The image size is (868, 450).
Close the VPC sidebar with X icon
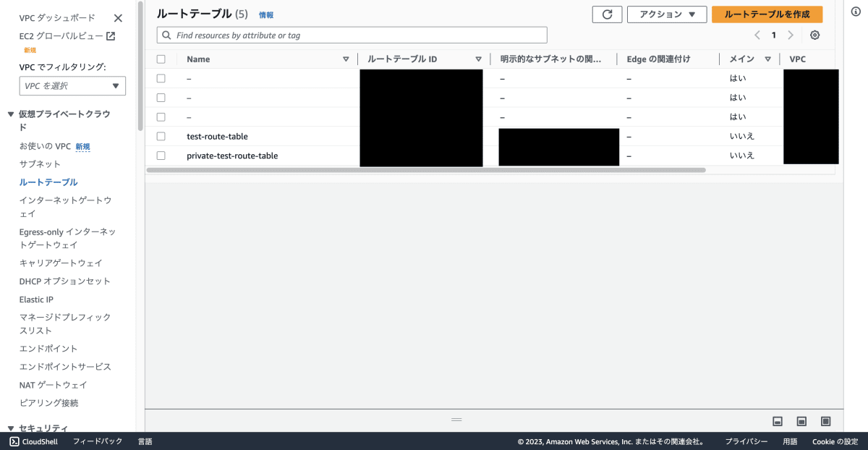pos(118,18)
